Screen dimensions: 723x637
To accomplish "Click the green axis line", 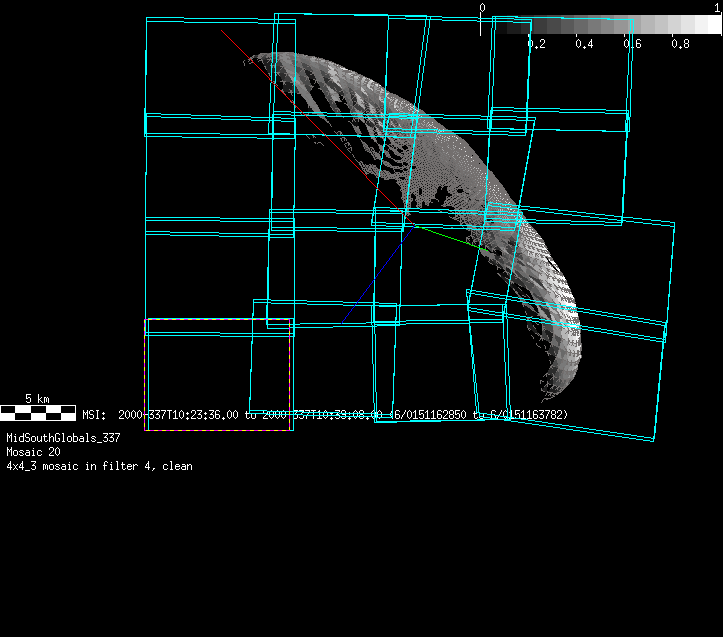I will [450, 238].
